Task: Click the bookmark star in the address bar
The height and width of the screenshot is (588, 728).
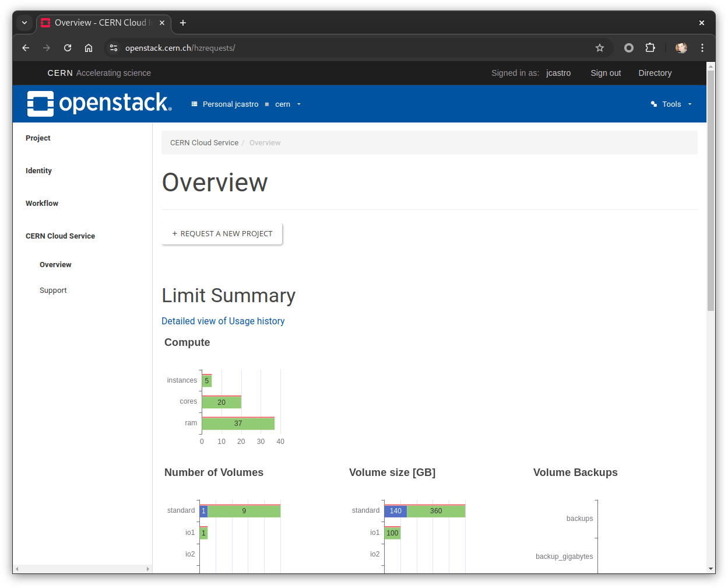Action: [x=600, y=48]
